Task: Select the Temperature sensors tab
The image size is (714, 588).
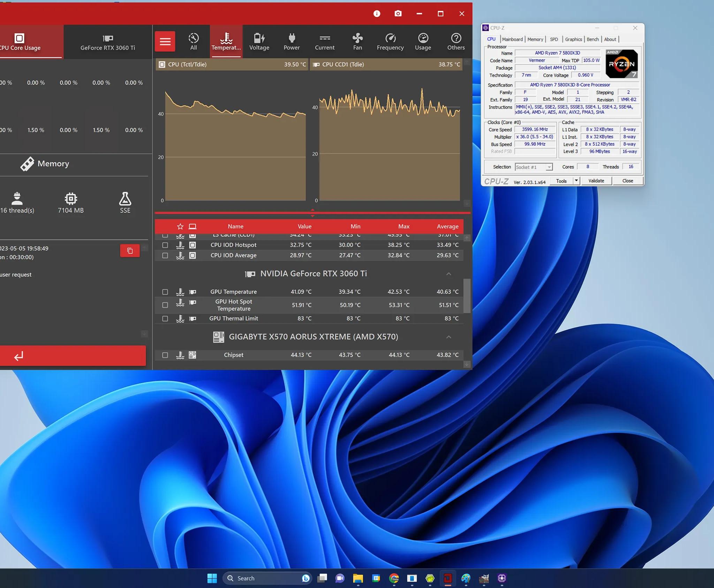Action: [x=226, y=41]
